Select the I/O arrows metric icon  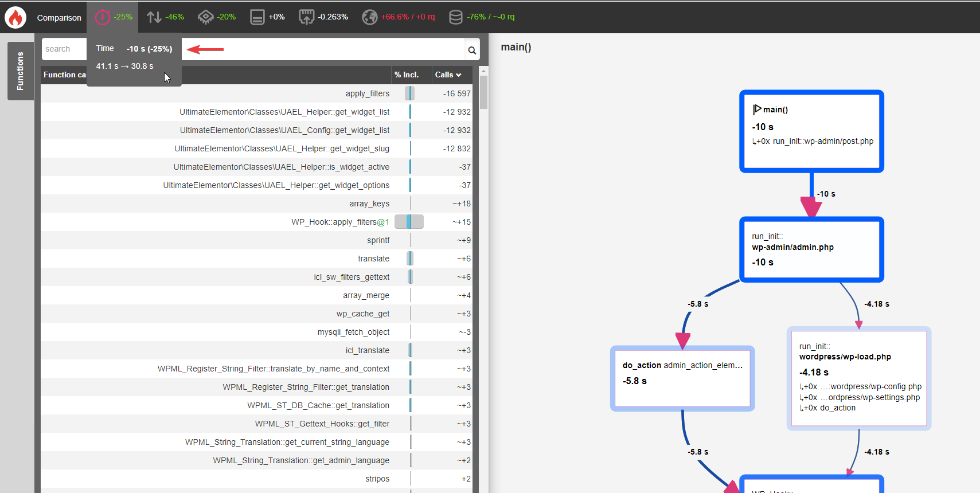point(154,17)
